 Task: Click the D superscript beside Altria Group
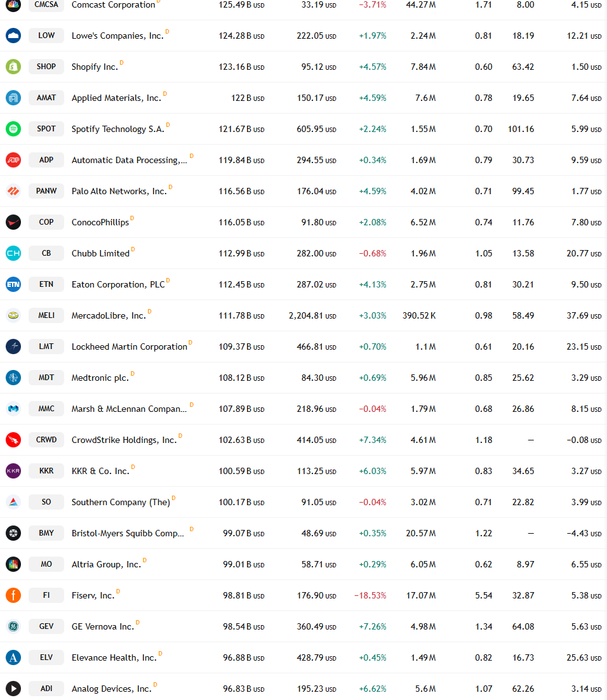[x=144, y=560]
